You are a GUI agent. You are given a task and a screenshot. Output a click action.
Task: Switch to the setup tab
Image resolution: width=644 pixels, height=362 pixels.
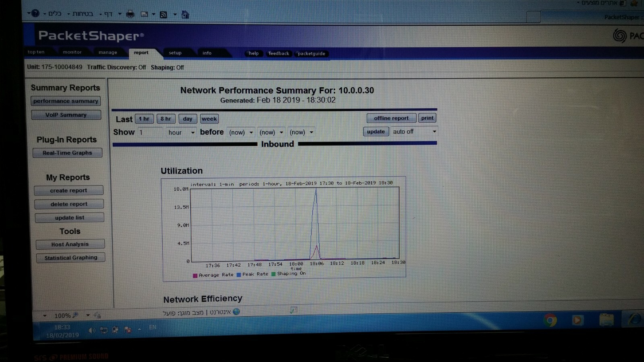coord(175,53)
